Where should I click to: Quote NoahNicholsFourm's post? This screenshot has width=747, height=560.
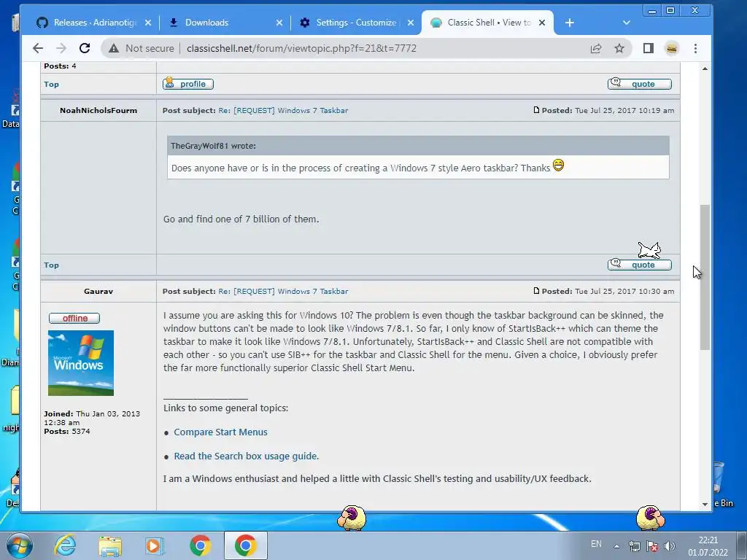click(639, 265)
